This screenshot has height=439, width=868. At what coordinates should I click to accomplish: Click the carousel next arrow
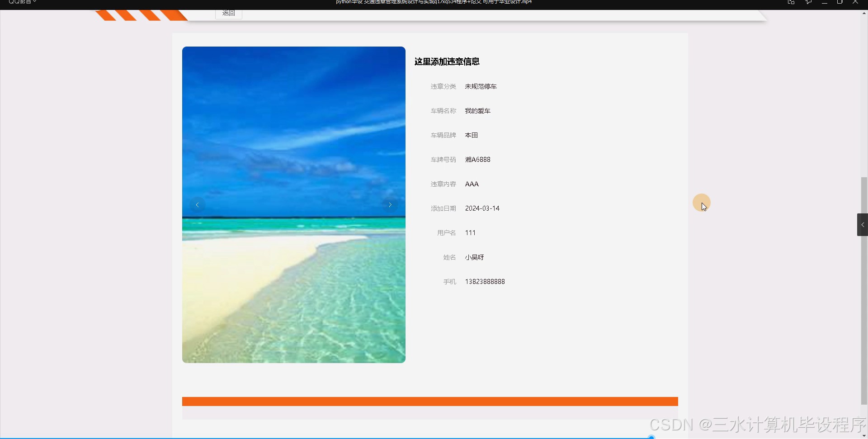390,204
